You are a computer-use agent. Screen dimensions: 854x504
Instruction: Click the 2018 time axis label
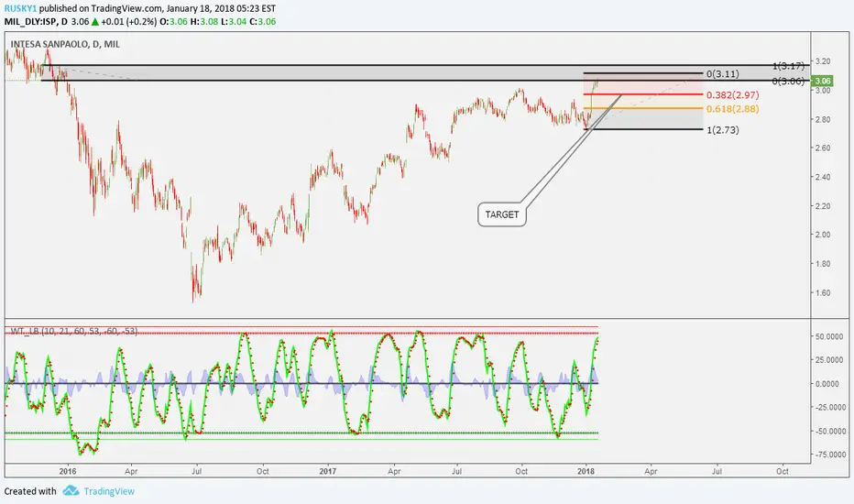pyautogui.click(x=586, y=471)
